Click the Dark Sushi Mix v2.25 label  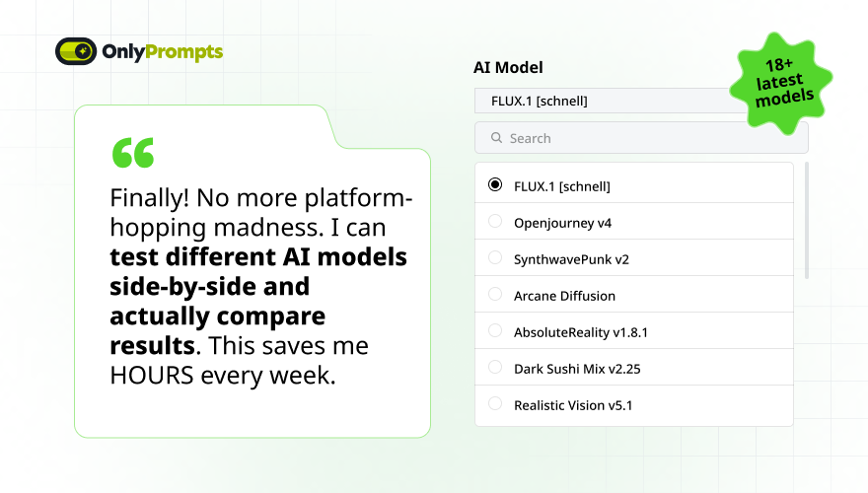pyautogui.click(x=577, y=369)
